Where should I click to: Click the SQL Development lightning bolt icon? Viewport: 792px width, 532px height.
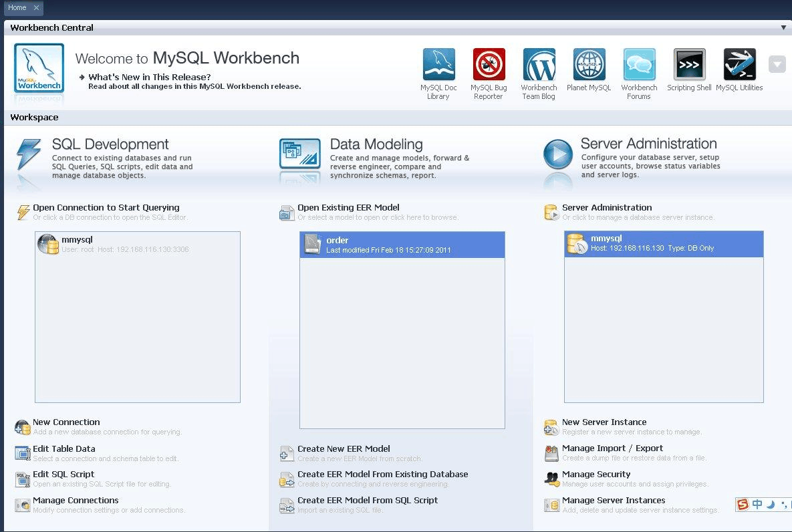click(x=28, y=154)
